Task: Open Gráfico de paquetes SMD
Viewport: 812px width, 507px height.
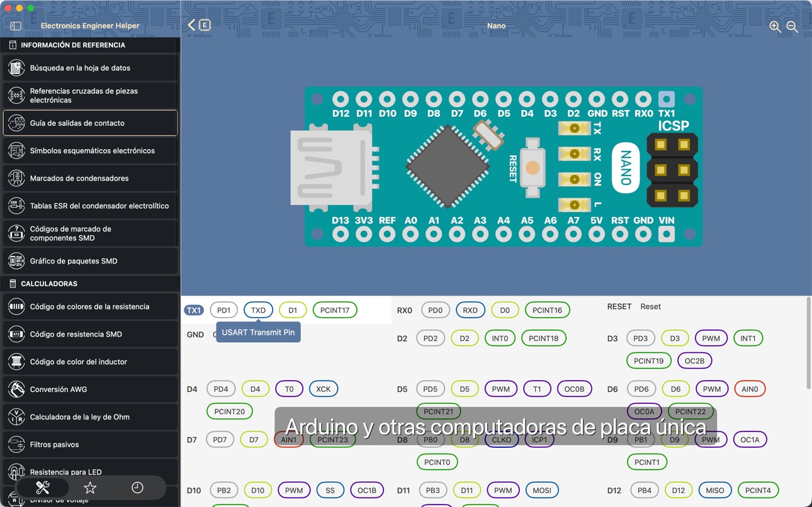Action: (90, 261)
